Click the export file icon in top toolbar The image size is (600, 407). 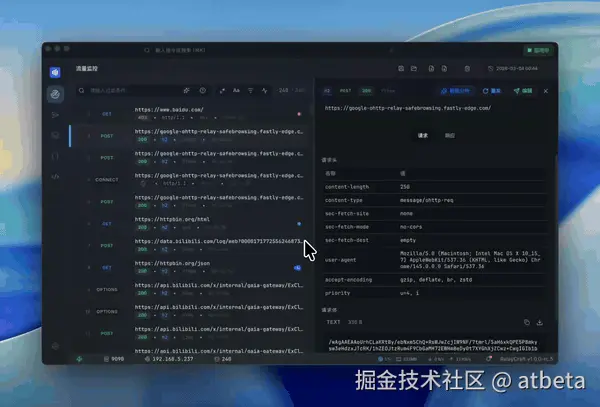pos(444,68)
